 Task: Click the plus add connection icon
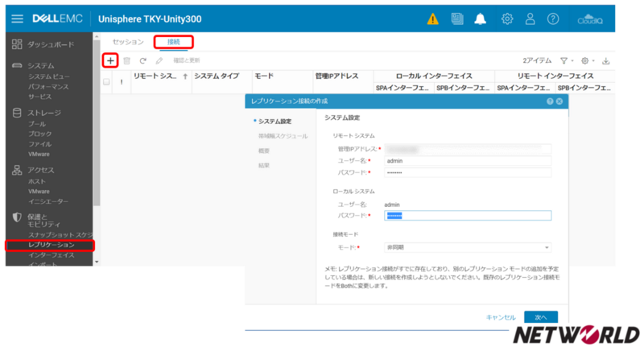(110, 60)
